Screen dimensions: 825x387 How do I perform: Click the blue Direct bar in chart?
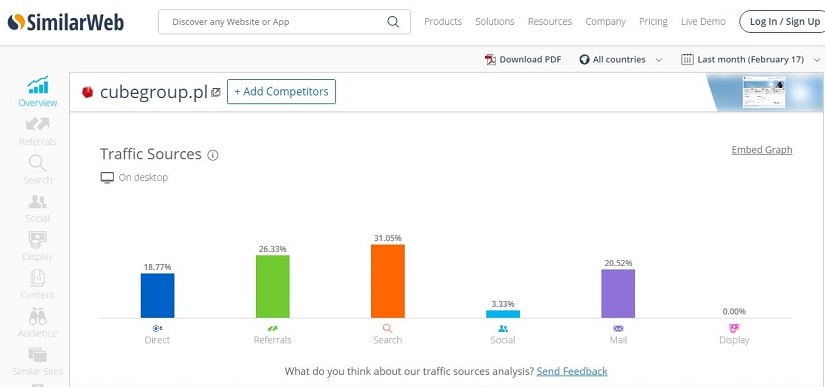point(157,296)
